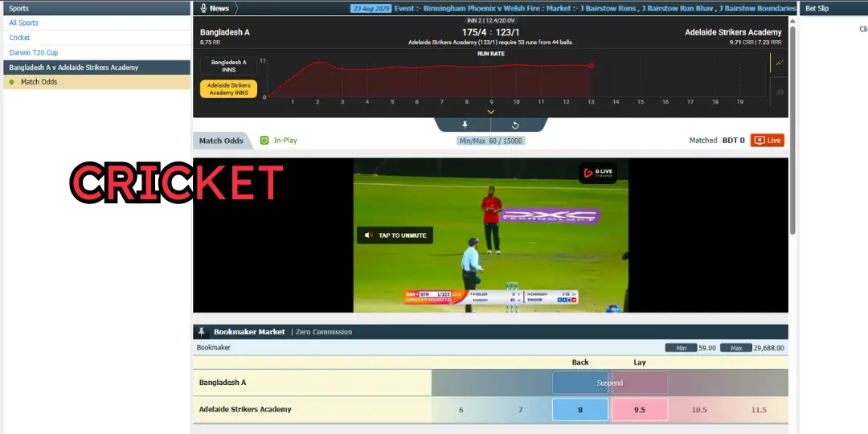
Task: Click the News microphone icon
Action: (203, 8)
